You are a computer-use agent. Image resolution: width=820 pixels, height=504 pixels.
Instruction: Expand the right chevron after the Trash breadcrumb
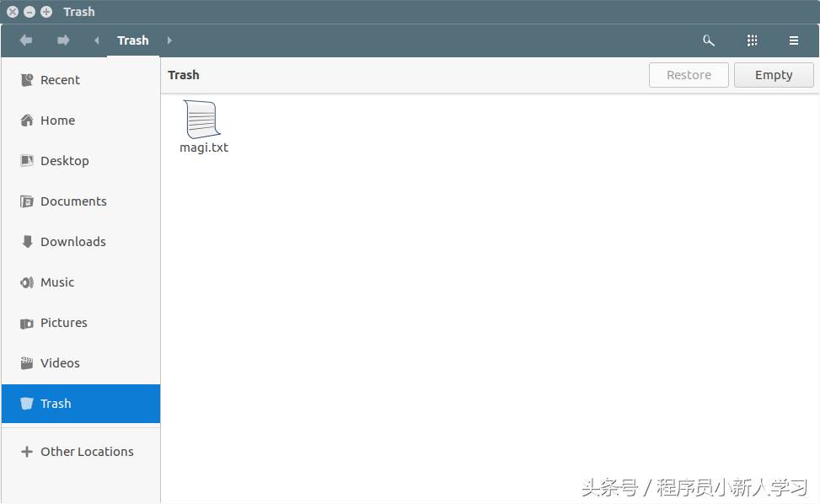[169, 40]
